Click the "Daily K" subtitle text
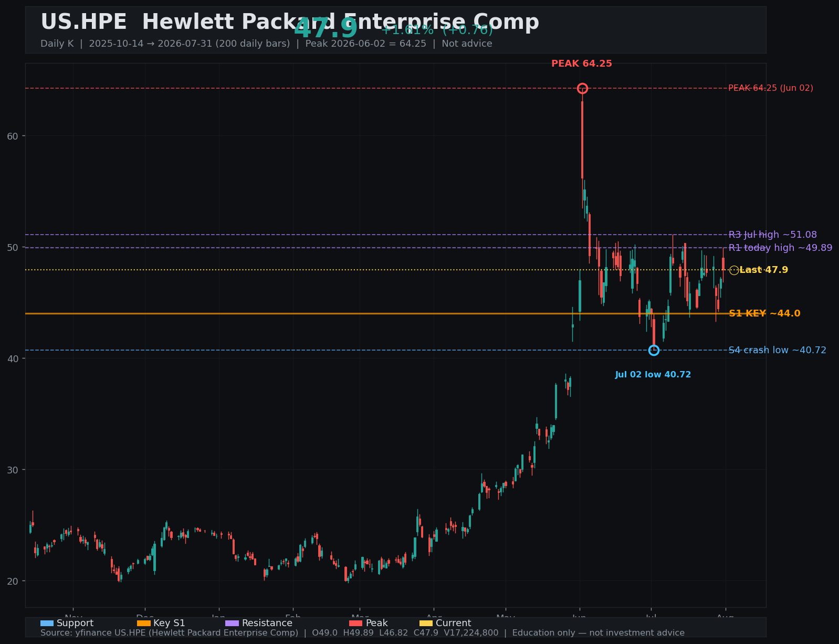The image size is (839, 644). (57, 44)
